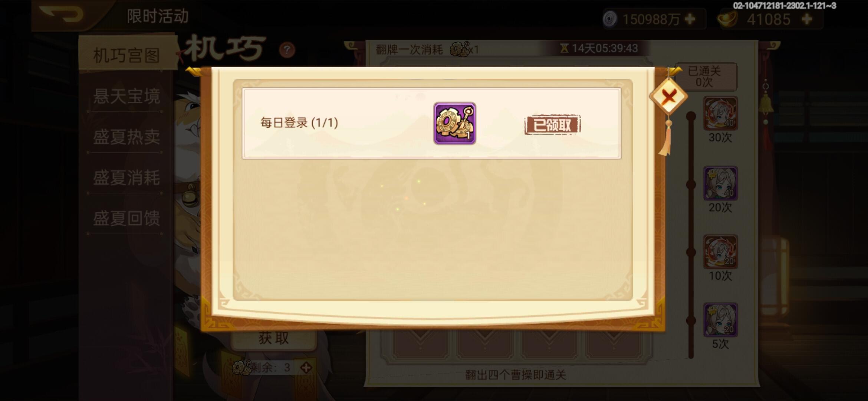The width and height of the screenshot is (868, 401).
Task: View the 20次 clear reward character icon
Action: tap(720, 183)
